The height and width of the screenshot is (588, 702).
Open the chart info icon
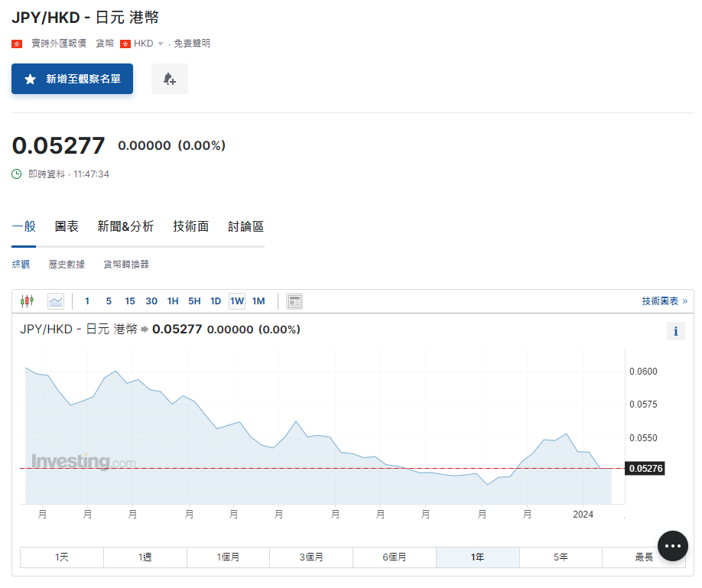(x=675, y=331)
